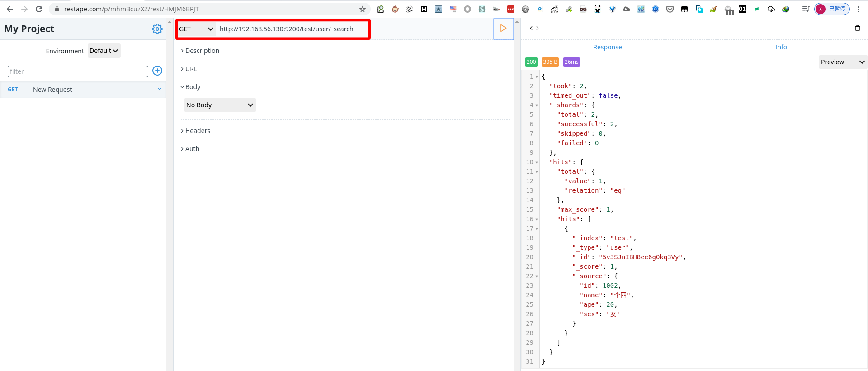868x371 pixels.
Task: Fold the hits array at line 16
Action: click(537, 219)
